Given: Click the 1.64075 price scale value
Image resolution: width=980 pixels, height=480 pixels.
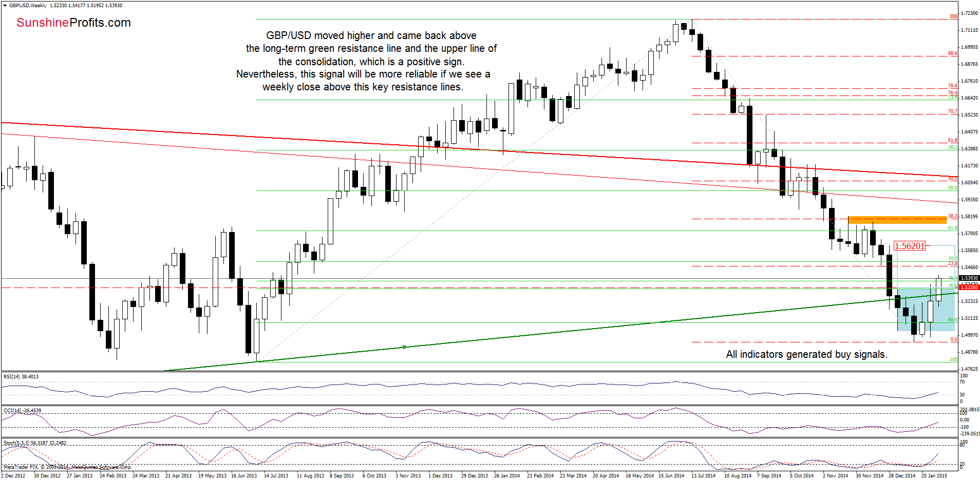Looking at the screenshot, I should (x=969, y=131).
